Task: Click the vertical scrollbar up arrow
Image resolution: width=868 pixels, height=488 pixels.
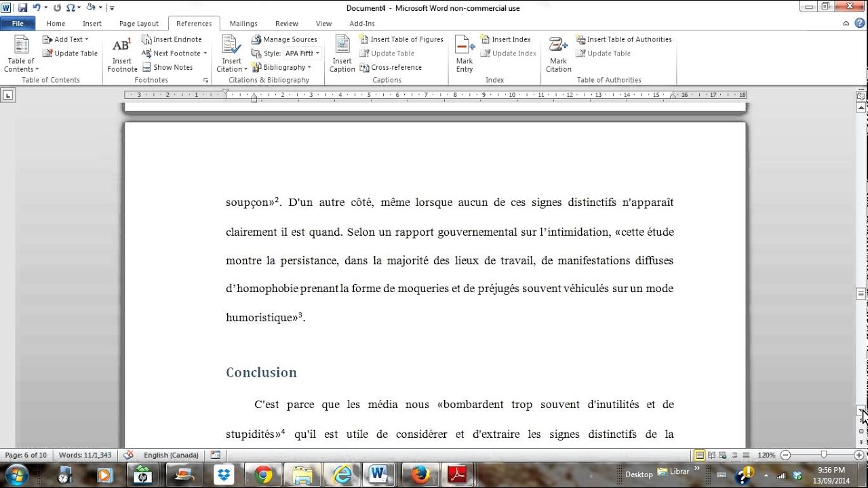Action: pos(861,108)
